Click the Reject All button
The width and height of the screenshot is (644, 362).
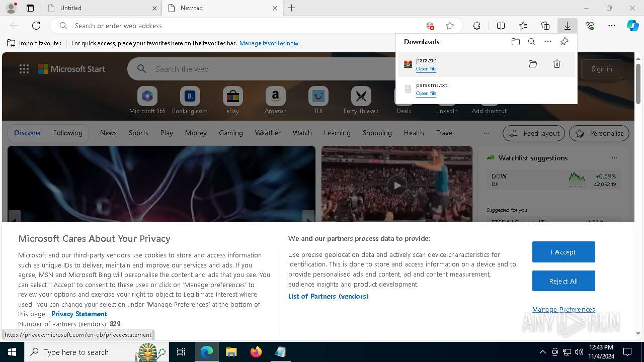point(563,281)
